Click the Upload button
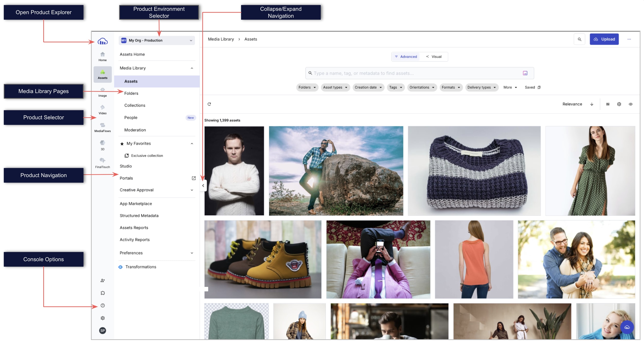 point(604,39)
